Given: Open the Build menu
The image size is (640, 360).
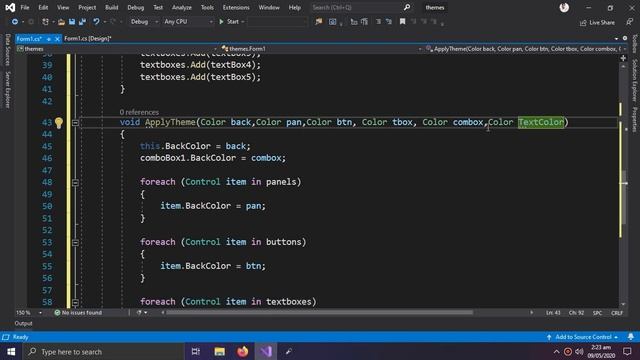Looking at the screenshot, I should tap(111, 7).
